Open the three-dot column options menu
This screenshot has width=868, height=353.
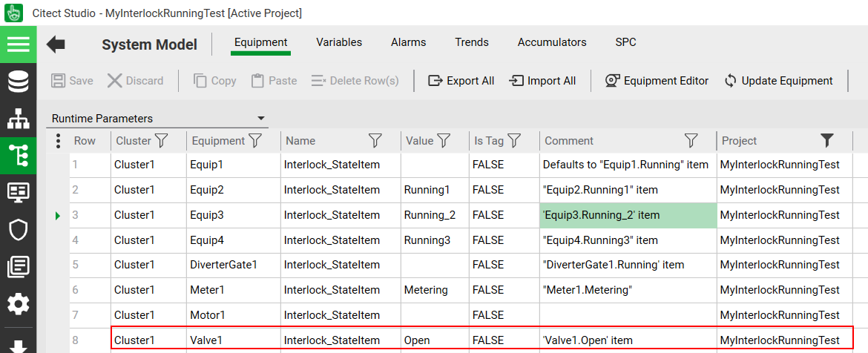(x=59, y=141)
